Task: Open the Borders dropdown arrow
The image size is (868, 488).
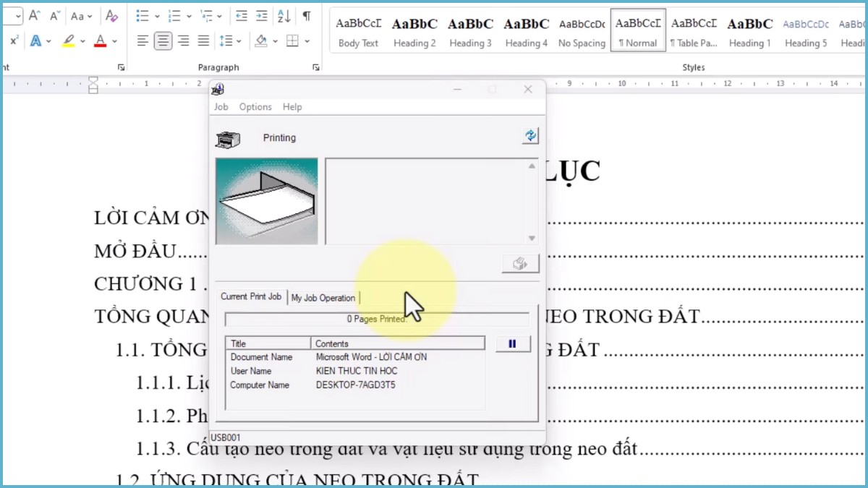Action: 308,41
